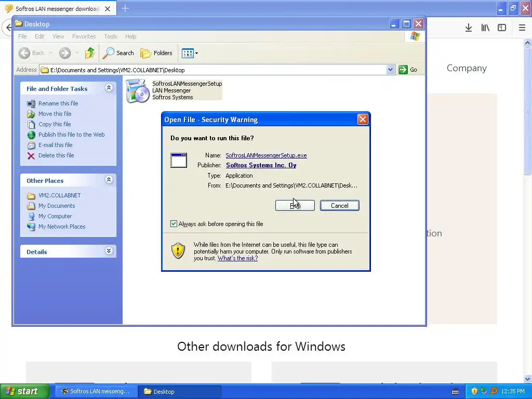Click the browser scrollbar down arrow
The height and width of the screenshot is (399, 532).
[x=528, y=379]
